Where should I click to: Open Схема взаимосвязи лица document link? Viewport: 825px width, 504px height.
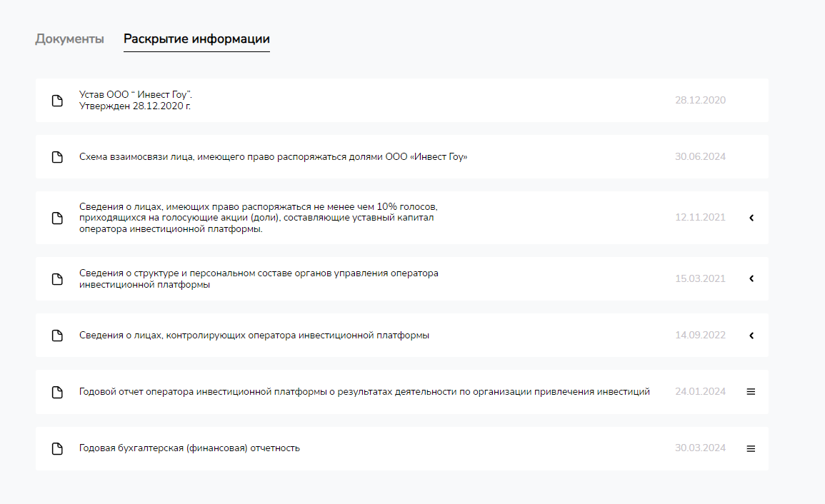pos(273,157)
